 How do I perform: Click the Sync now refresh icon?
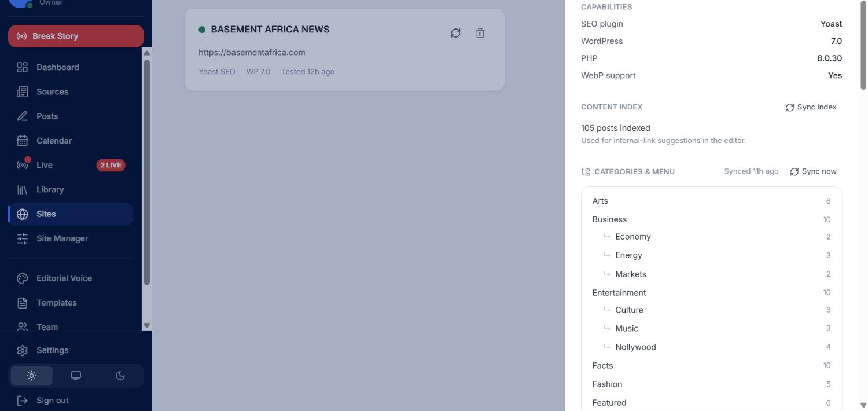795,171
